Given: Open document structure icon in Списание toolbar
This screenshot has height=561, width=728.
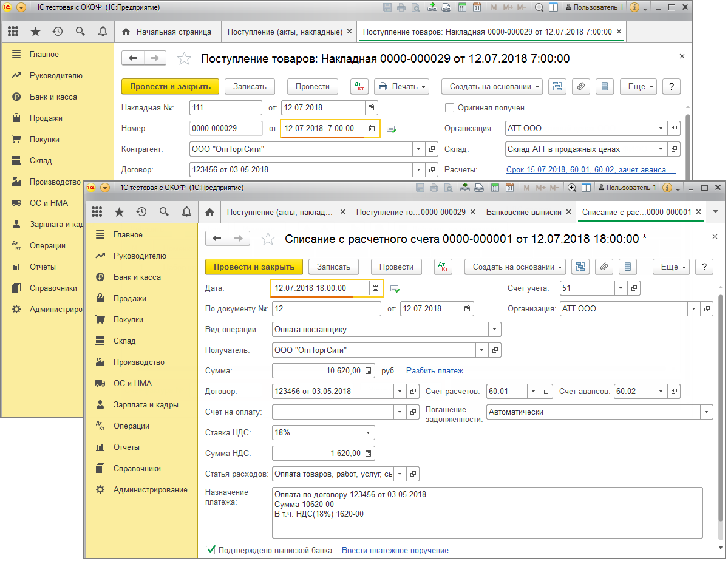Looking at the screenshot, I should click(580, 267).
